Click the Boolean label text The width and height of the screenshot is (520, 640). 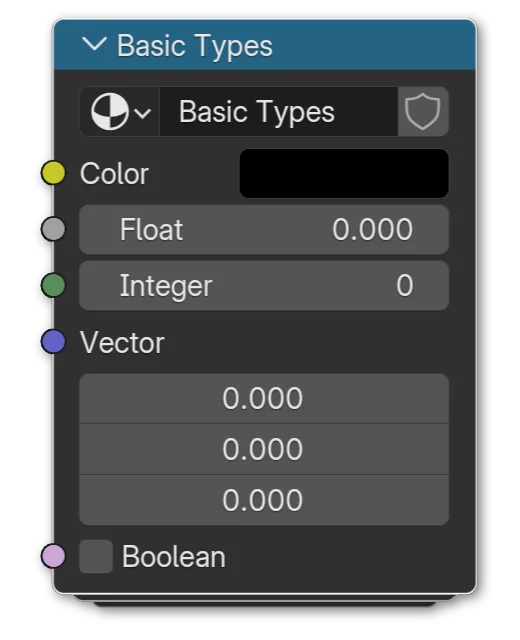point(173,557)
